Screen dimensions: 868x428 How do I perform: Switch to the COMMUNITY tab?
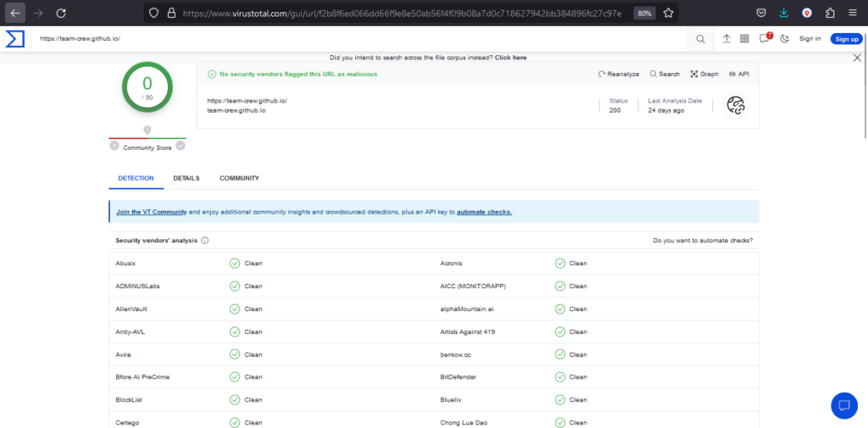(x=239, y=178)
